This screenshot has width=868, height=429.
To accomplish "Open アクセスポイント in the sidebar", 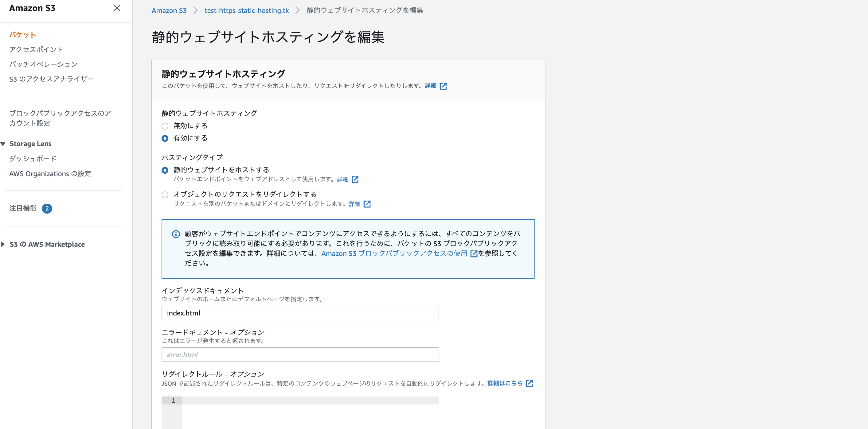I will (36, 49).
